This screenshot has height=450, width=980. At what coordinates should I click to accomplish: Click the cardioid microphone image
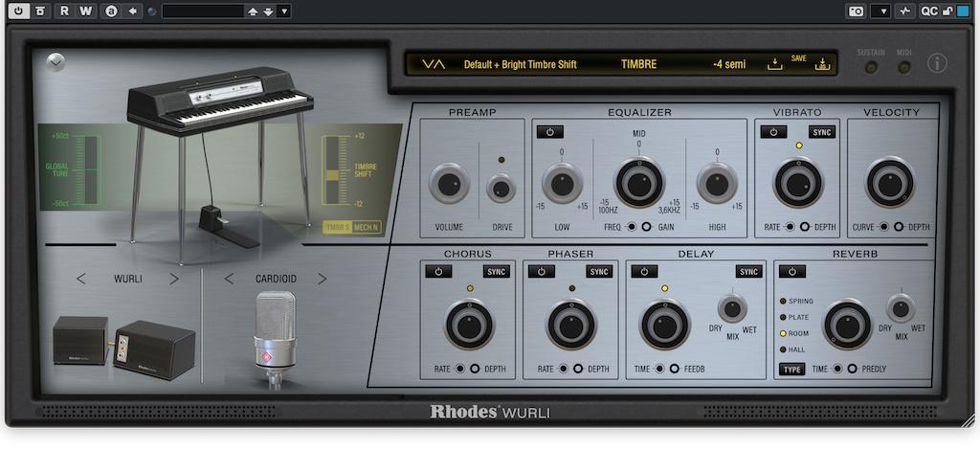tap(275, 341)
